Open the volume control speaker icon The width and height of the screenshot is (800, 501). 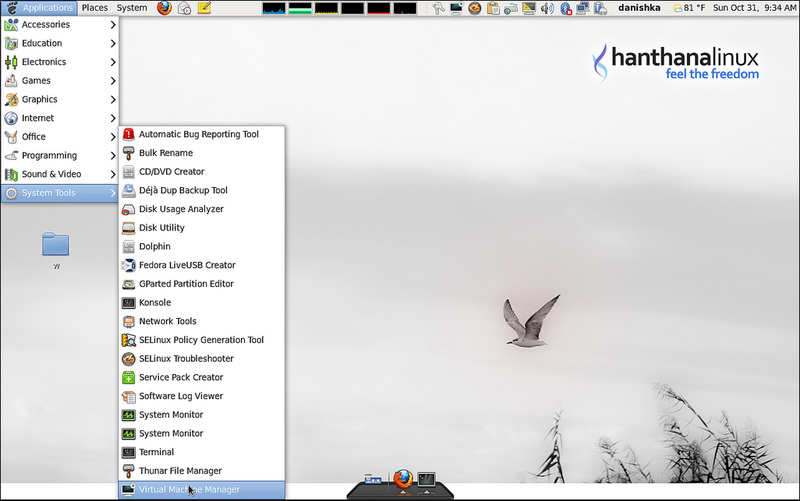click(547, 8)
